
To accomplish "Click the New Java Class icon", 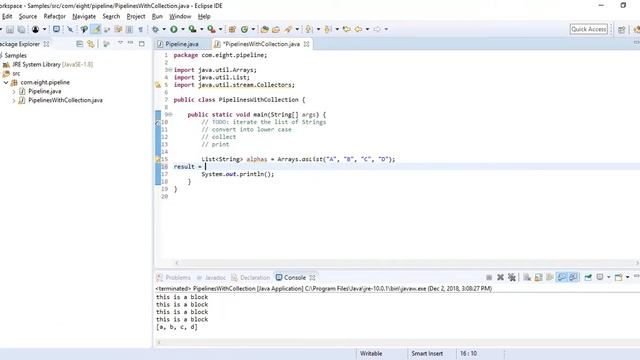I will [244, 29].
